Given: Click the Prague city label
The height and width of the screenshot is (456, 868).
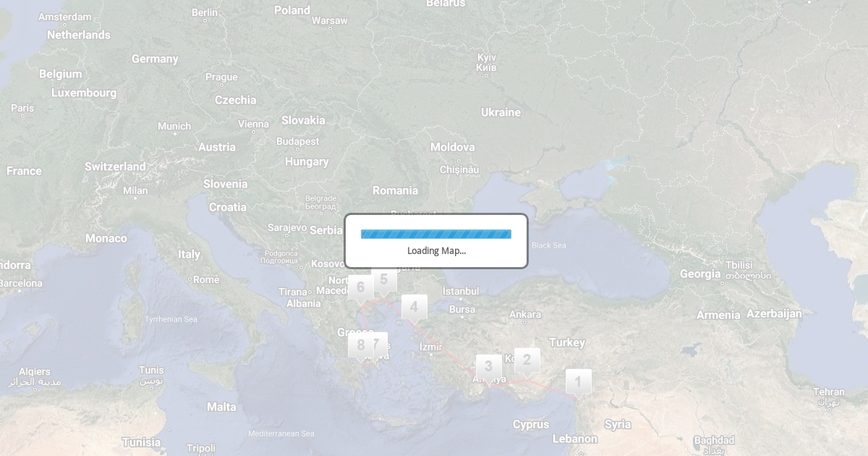Looking at the screenshot, I should (x=221, y=77).
